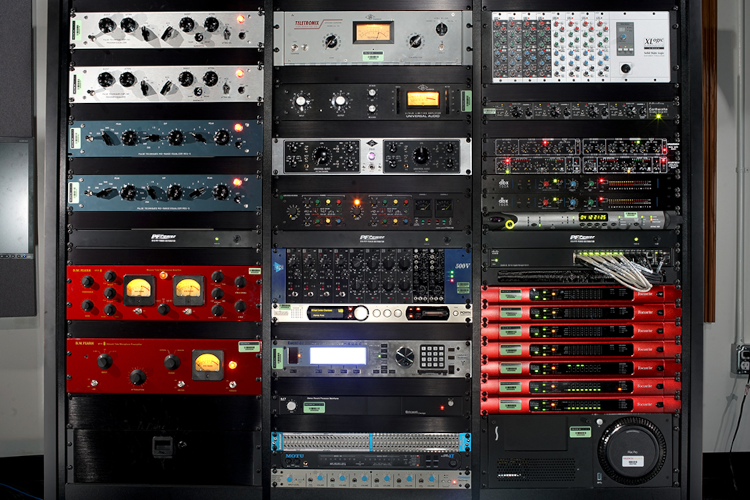Click the right VU meter on the upper red D.W. Fearn unit
Image resolution: width=750 pixels, height=500 pixels.
click(x=188, y=290)
